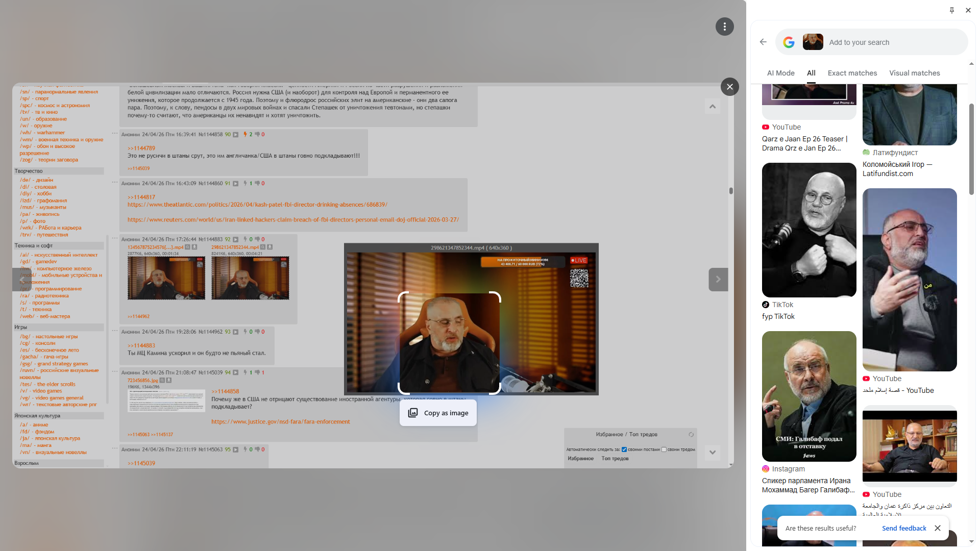
Task: Click the page's vertical scrollbar thumb
Action: coord(731,191)
